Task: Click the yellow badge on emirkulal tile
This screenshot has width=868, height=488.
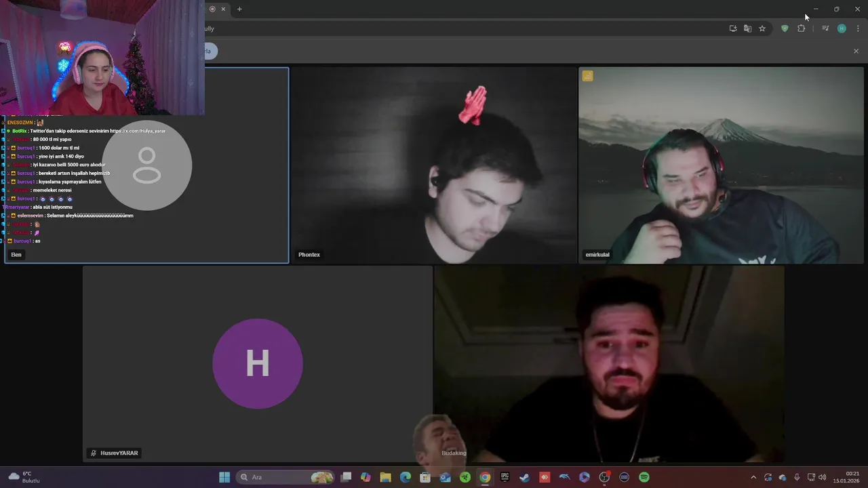Action: 587,76
